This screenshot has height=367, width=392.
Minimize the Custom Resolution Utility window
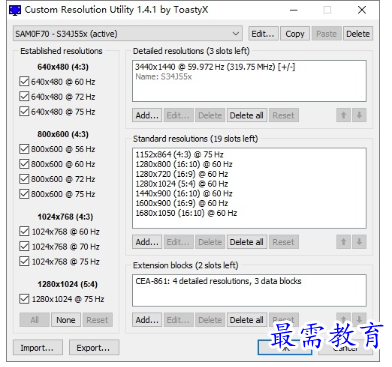[294, 10]
